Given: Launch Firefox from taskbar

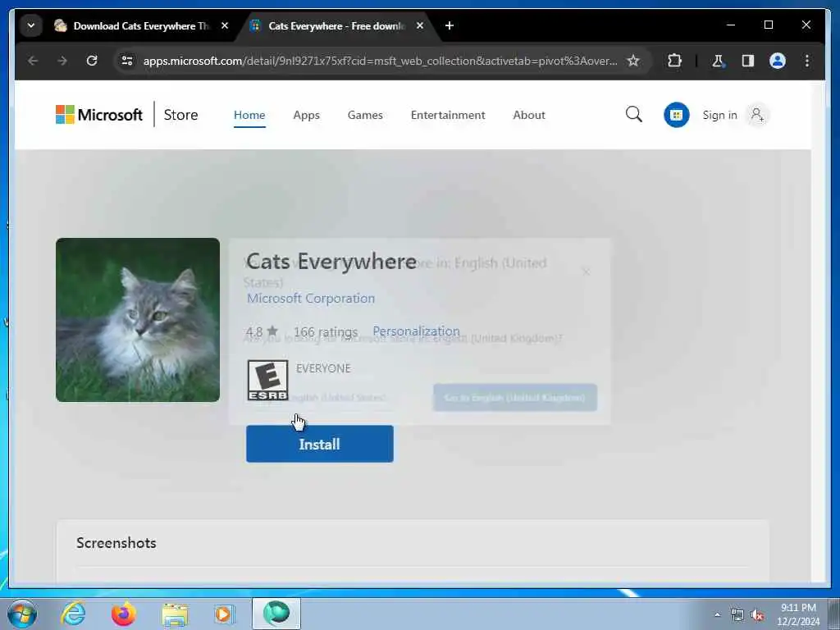Looking at the screenshot, I should click(x=124, y=614).
